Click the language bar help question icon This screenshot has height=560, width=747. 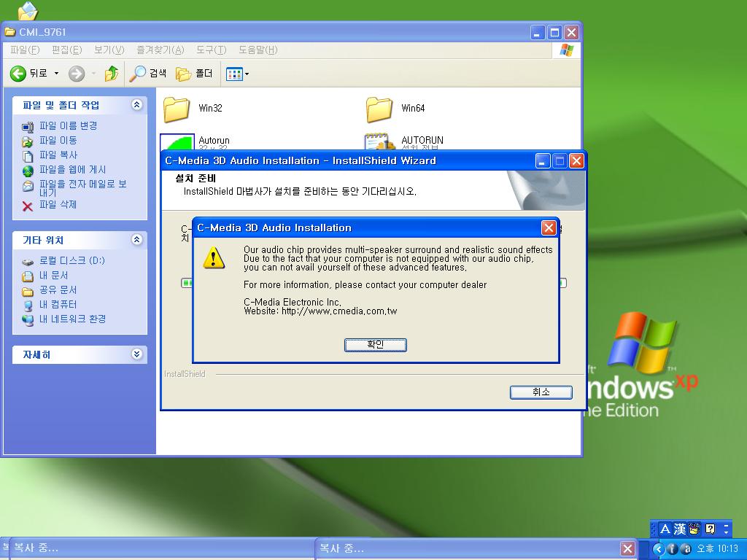pyautogui.click(x=711, y=529)
